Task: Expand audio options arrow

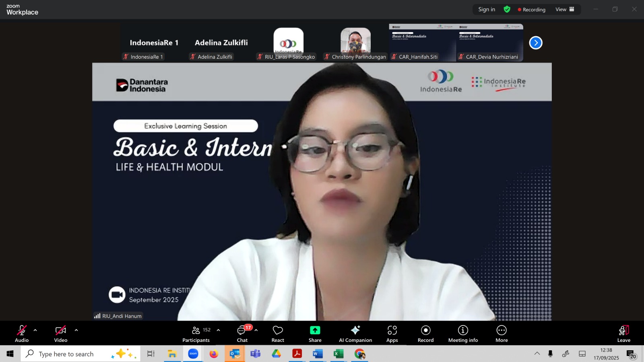Action: coord(35,330)
